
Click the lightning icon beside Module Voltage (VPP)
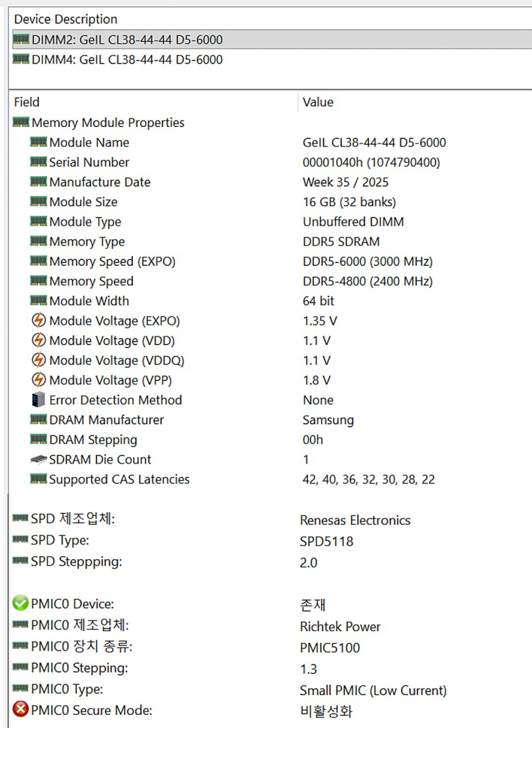click(x=39, y=380)
